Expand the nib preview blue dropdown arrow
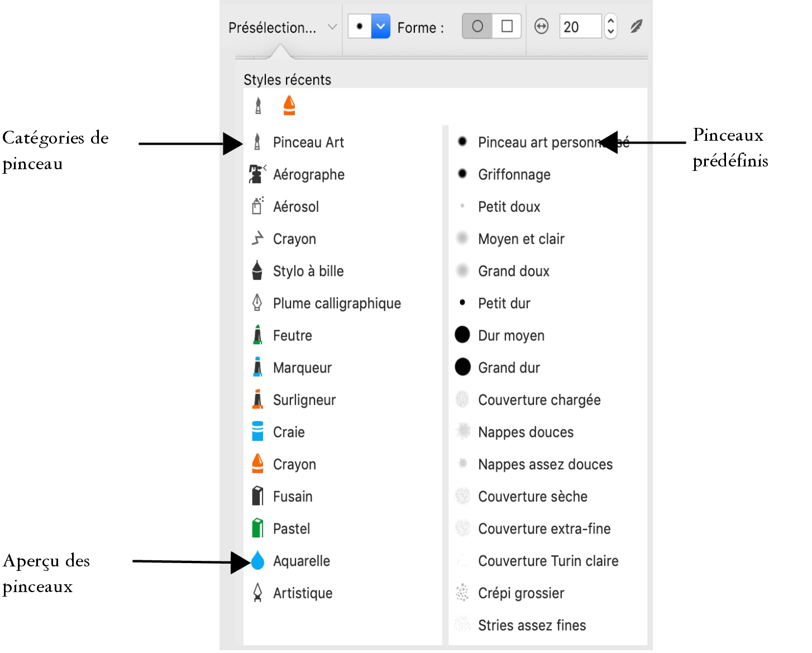Image resolution: width=812 pixels, height=653 pixels. tap(380, 26)
